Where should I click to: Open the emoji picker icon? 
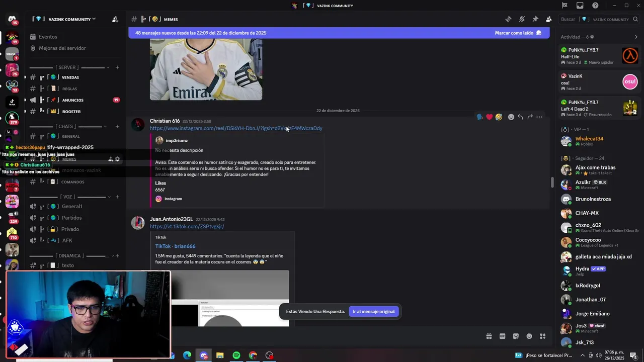point(529,336)
